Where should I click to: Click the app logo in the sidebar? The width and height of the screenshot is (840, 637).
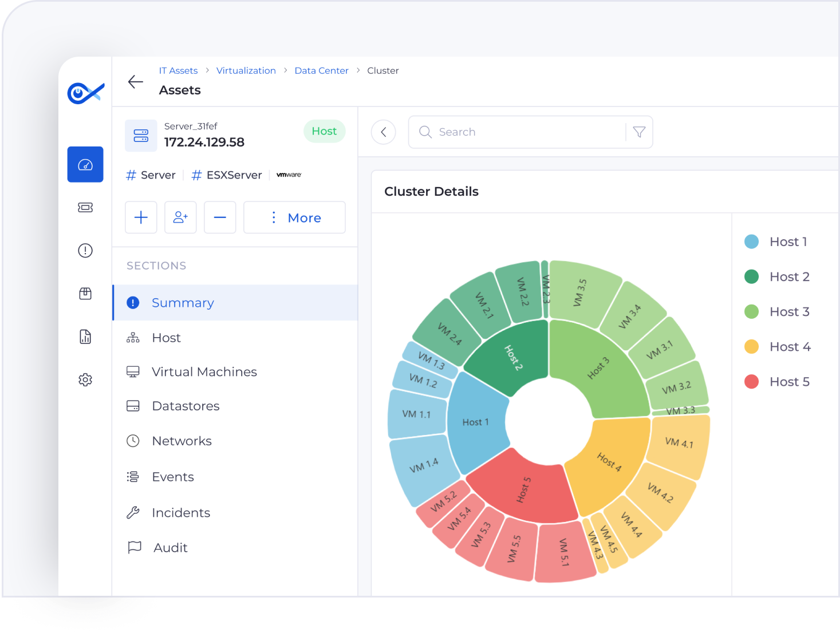86,93
